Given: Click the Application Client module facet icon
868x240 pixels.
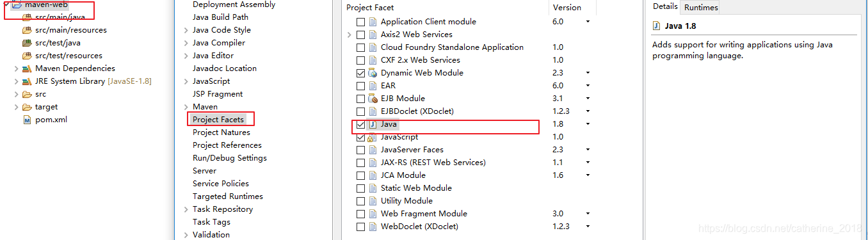Looking at the screenshot, I should (373, 22).
